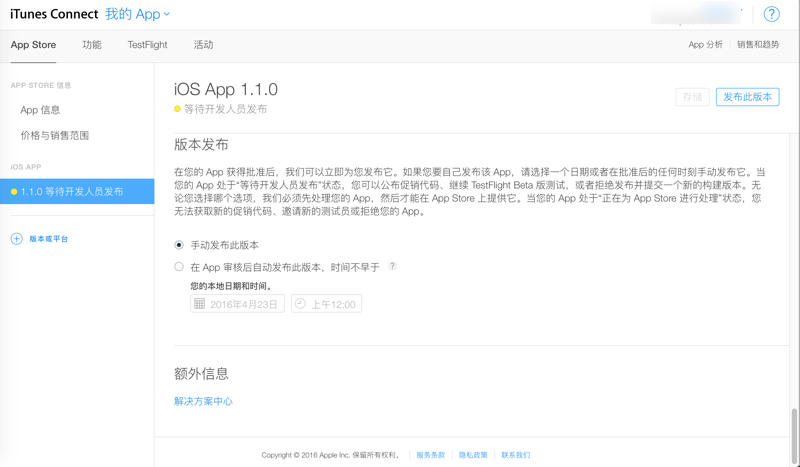Go to 销售和趋势

(758, 44)
